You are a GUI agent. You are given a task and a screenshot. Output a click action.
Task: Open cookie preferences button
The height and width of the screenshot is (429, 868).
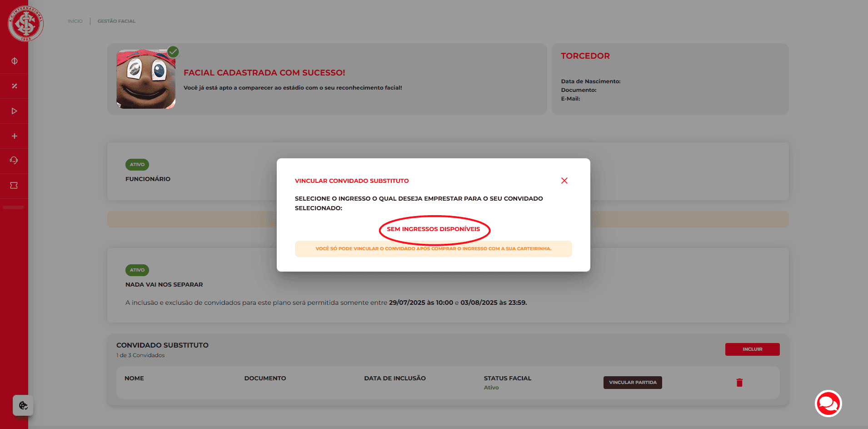pos(23,405)
